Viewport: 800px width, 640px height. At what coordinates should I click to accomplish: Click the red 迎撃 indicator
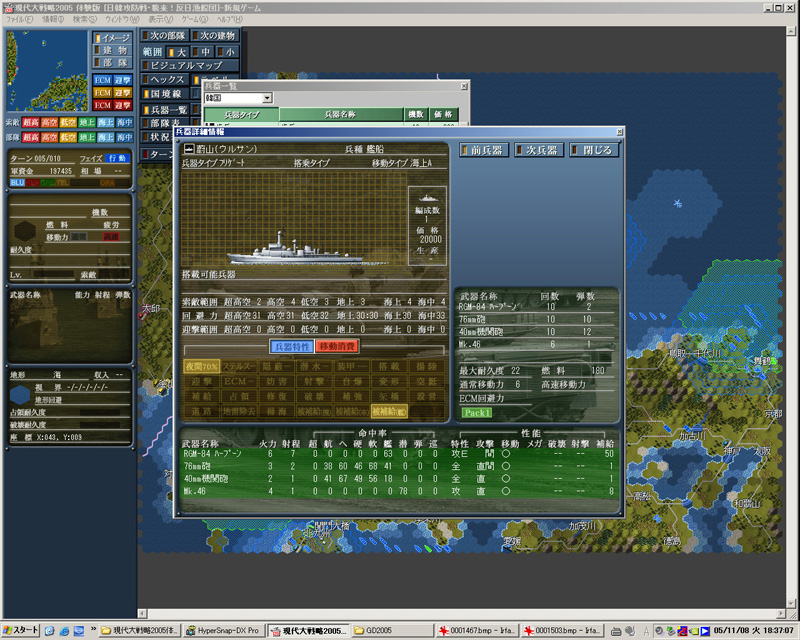point(123,105)
